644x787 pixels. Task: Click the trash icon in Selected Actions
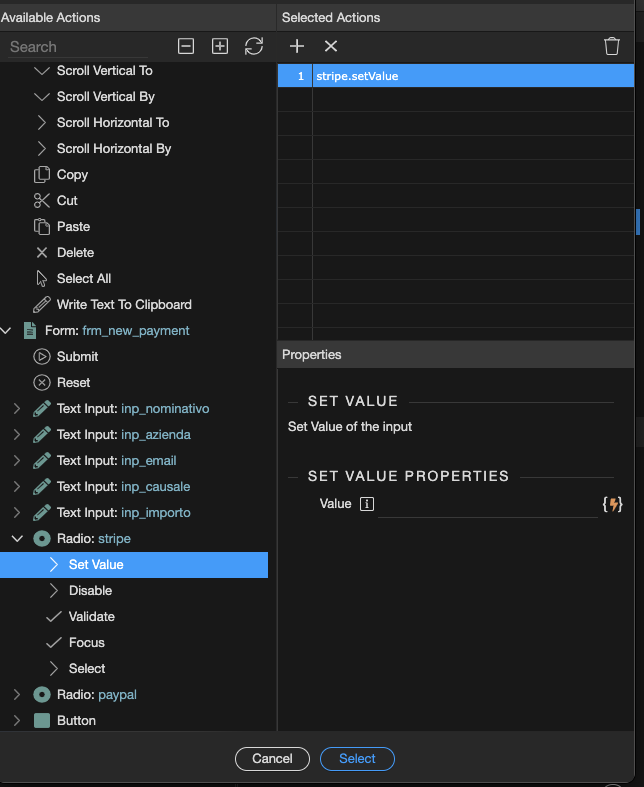pos(612,46)
